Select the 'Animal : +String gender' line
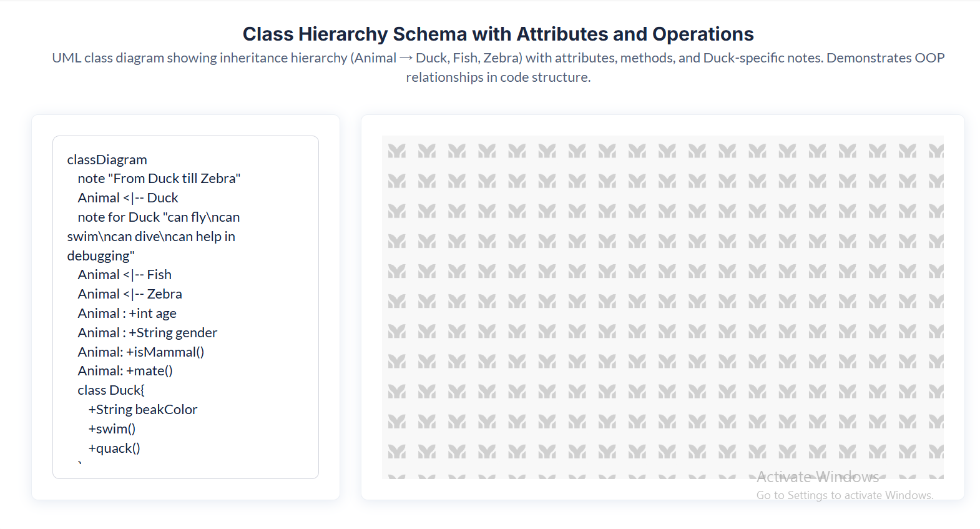 (x=147, y=333)
